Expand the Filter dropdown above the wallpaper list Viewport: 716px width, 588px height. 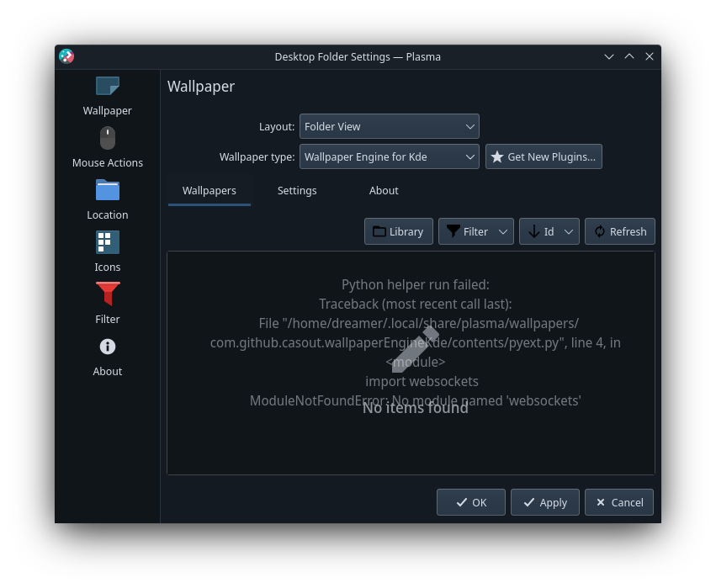click(475, 231)
